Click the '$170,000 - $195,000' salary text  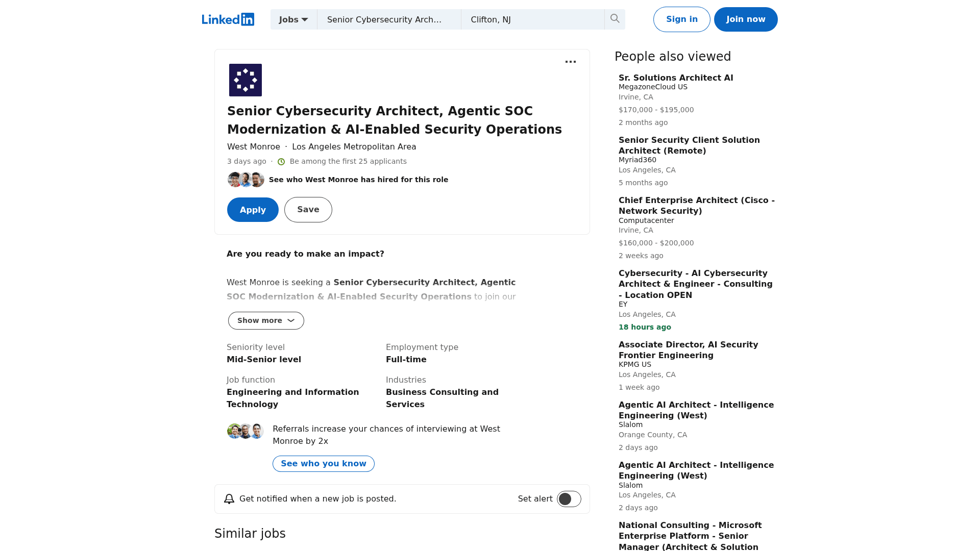click(x=656, y=110)
